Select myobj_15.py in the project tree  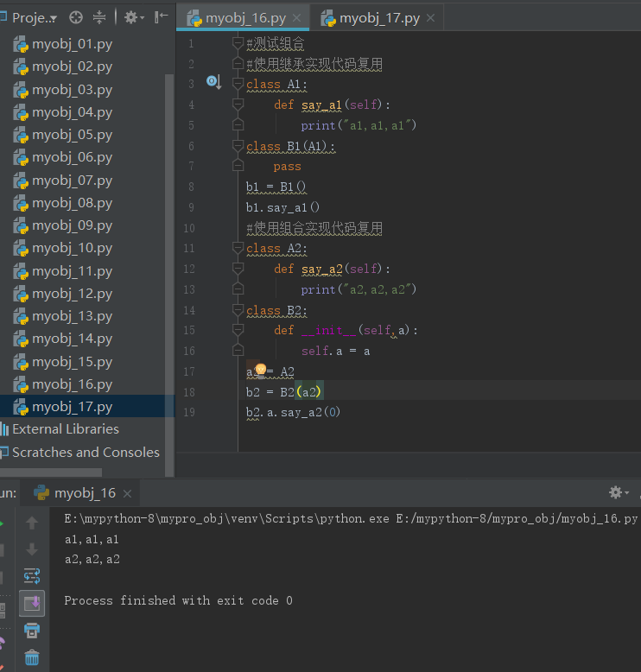pyautogui.click(x=62, y=362)
